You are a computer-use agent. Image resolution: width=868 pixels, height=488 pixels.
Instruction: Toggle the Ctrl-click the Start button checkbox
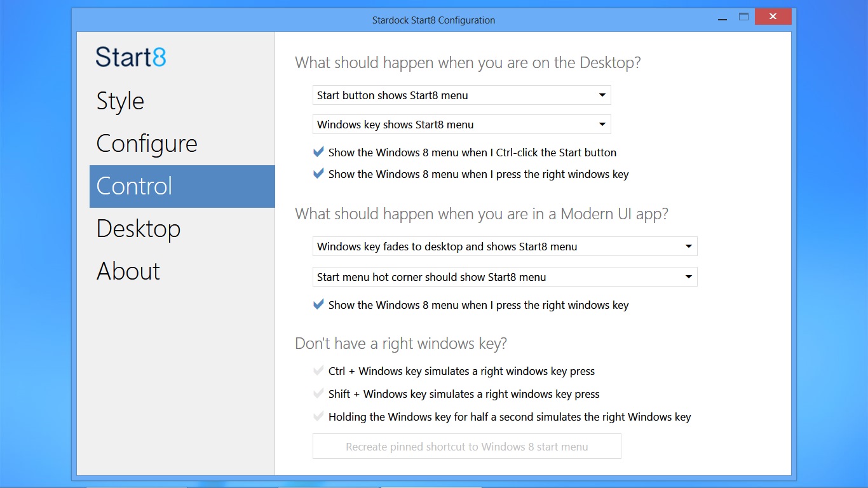(319, 152)
